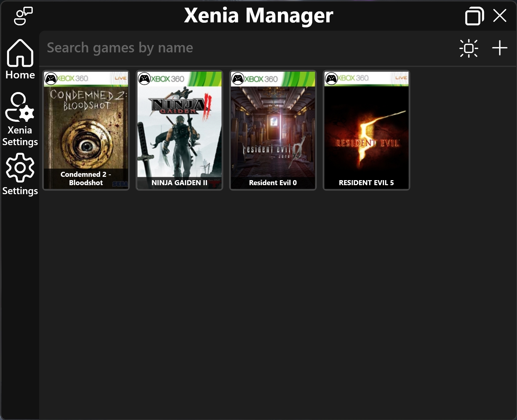Click the NINJA GAIDEN II title label

(179, 183)
